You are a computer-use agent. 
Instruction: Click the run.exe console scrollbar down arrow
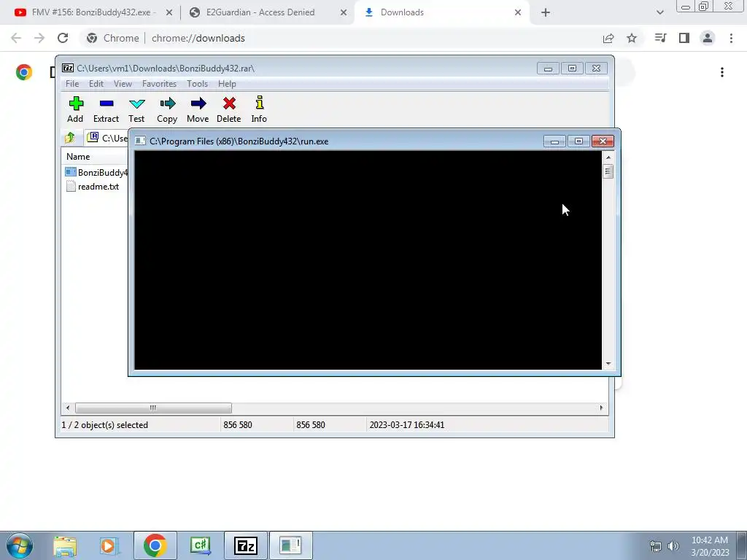(x=608, y=364)
